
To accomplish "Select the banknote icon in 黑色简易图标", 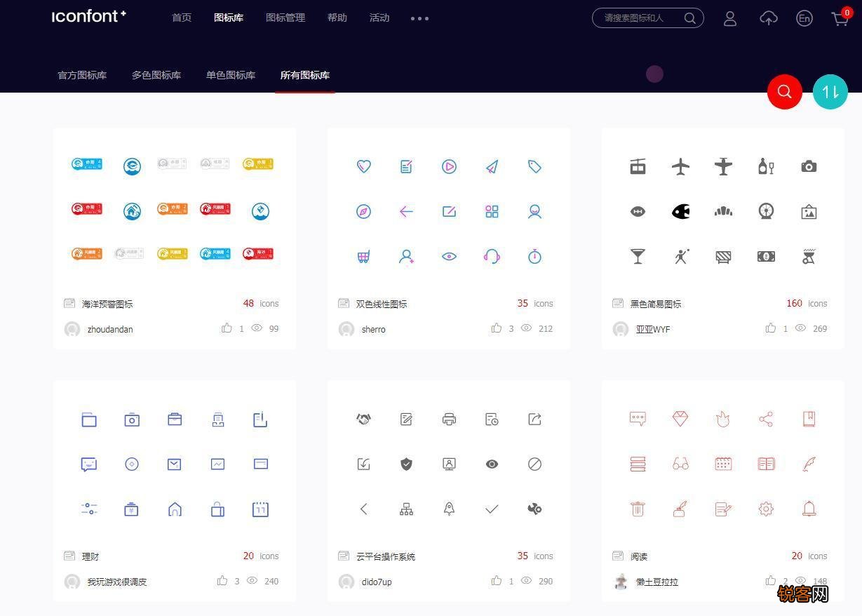I will (x=766, y=257).
